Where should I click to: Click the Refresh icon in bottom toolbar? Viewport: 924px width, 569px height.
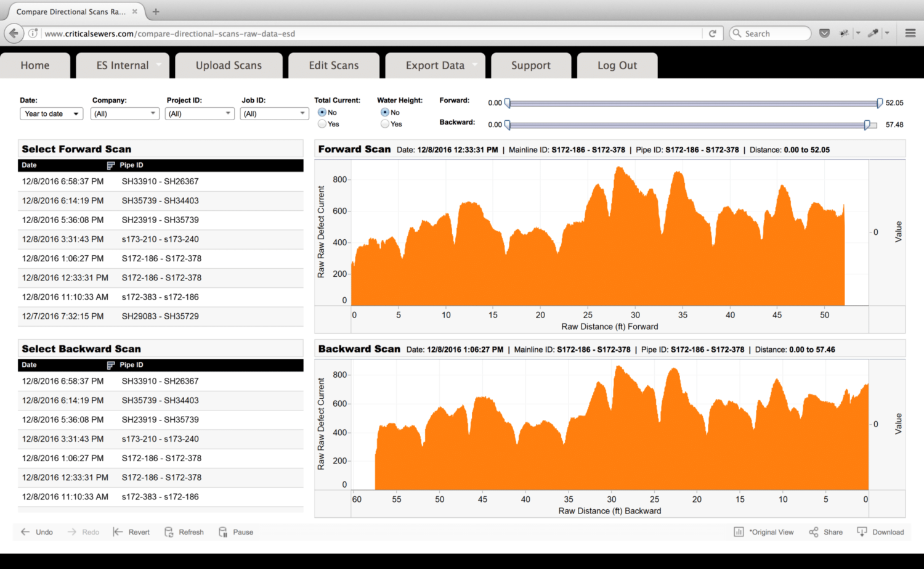coord(169,532)
